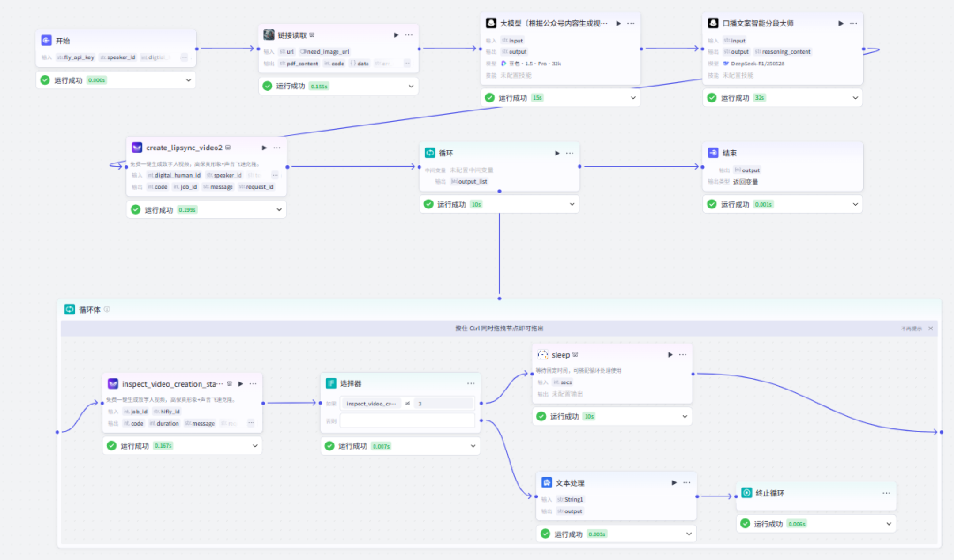
Task: Click the 选择器 else branch field
Action: coord(407,420)
